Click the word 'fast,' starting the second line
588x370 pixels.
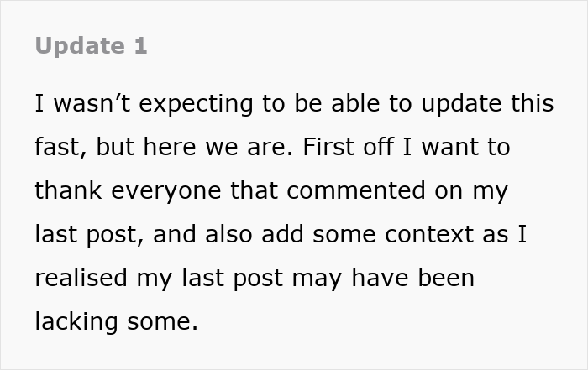[x=60, y=147]
